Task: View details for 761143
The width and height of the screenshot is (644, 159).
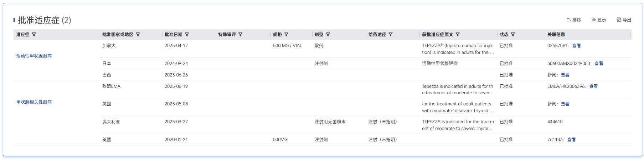Action: [x=571, y=140]
